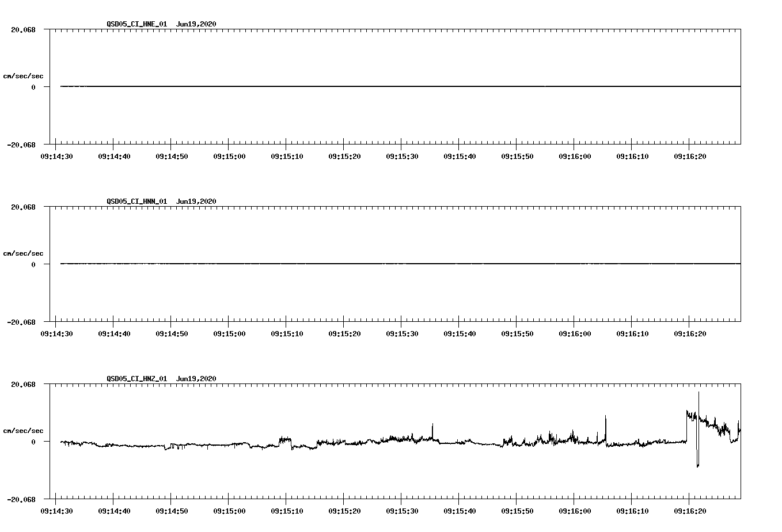Click the 09:15:30 time label under HNZ plot
Screen dimensions: 782x532
pos(402,511)
